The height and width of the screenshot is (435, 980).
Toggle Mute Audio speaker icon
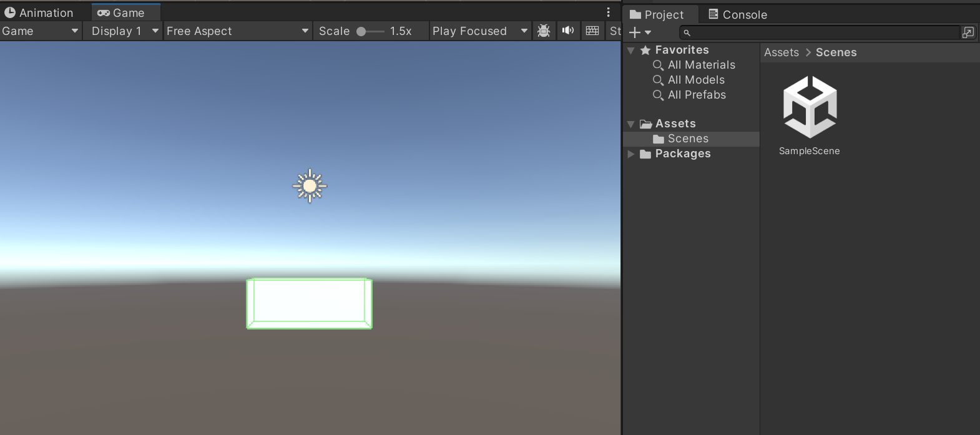coord(568,31)
